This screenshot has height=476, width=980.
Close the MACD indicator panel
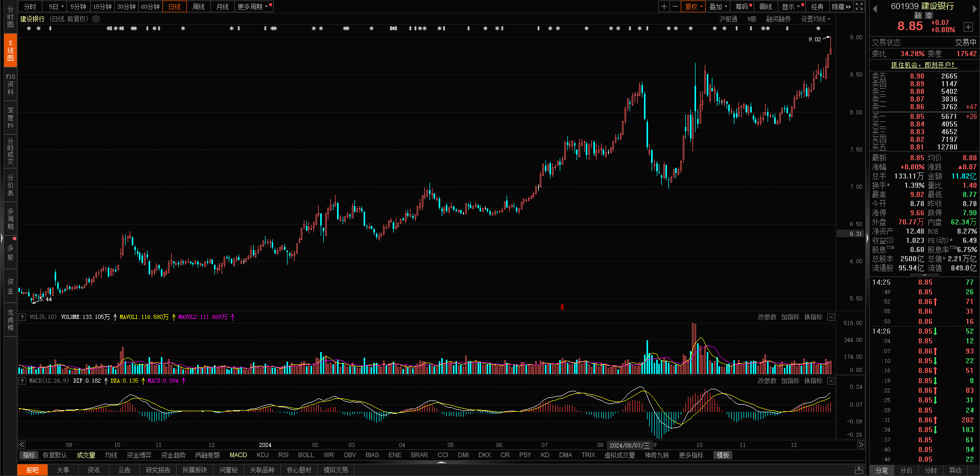pyautogui.click(x=831, y=381)
